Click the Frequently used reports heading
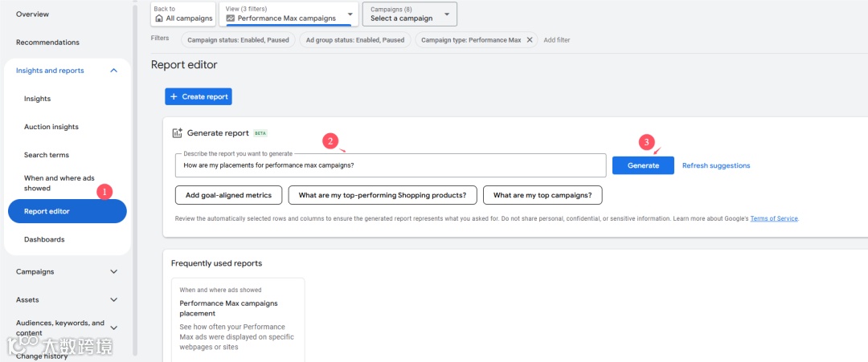Image resolution: width=868 pixels, height=362 pixels. point(216,263)
